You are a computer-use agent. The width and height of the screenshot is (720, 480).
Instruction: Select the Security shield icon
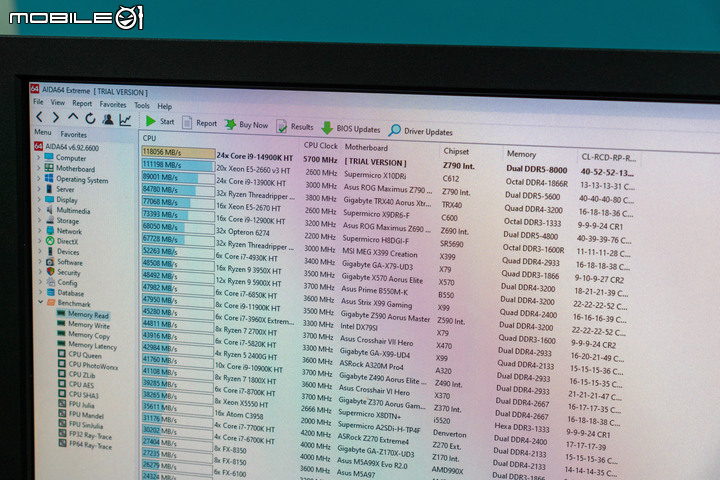point(51,271)
